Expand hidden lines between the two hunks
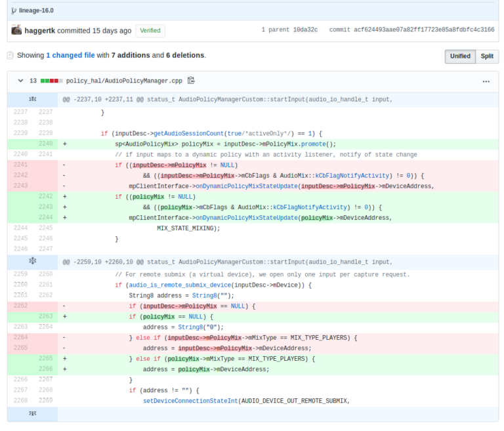Viewport: 504px width, 431px height. pyautogui.click(x=32, y=261)
